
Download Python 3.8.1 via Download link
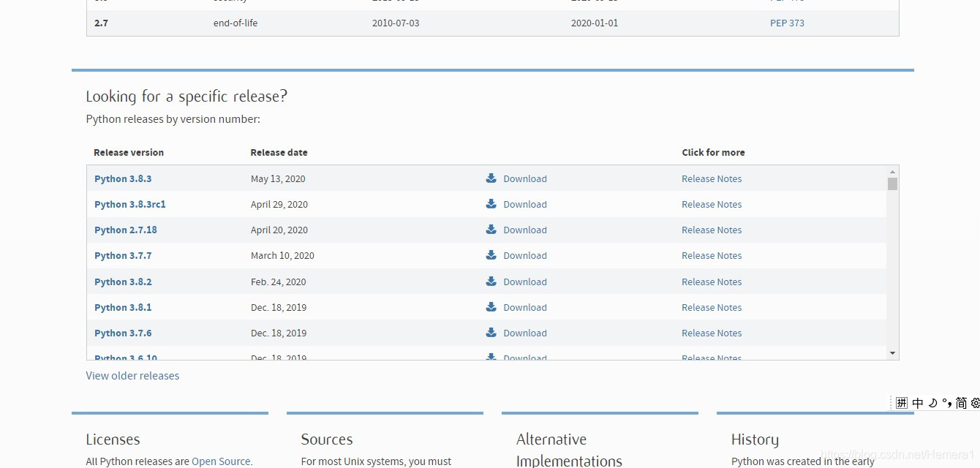tap(525, 307)
